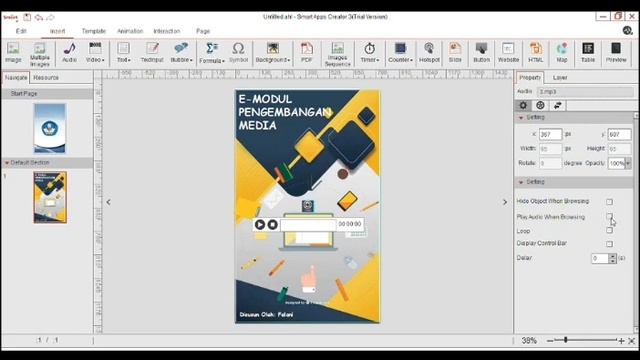Image resolution: width=640 pixels, height=360 pixels.
Task: Open the Template tab
Action: pyautogui.click(x=93, y=31)
